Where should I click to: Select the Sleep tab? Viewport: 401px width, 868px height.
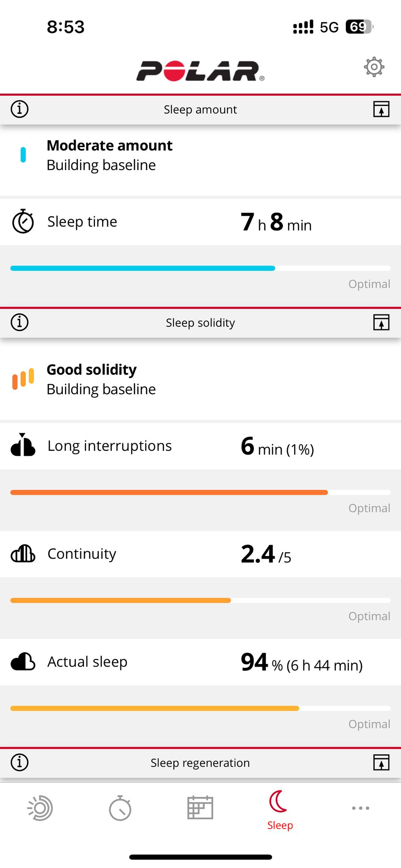[x=280, y=810]
